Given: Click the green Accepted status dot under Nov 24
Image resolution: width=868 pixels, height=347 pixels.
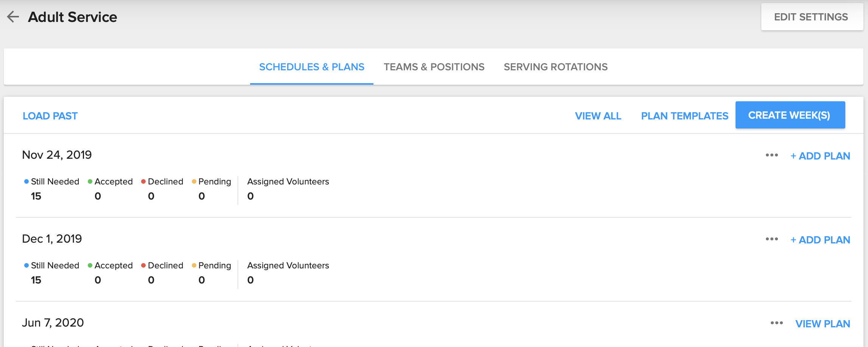Looking at the screenshot, I should point(89,181).
